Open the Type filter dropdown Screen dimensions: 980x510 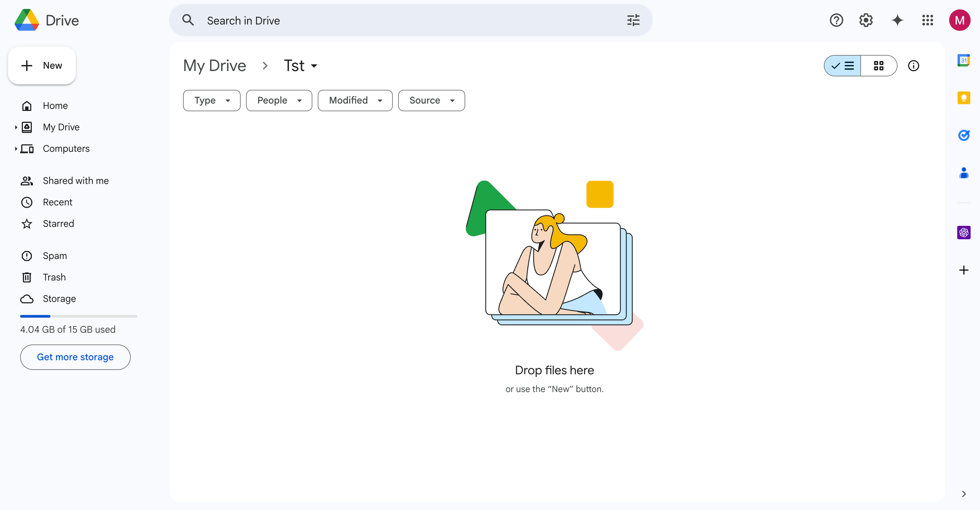[x=211, y=101]
